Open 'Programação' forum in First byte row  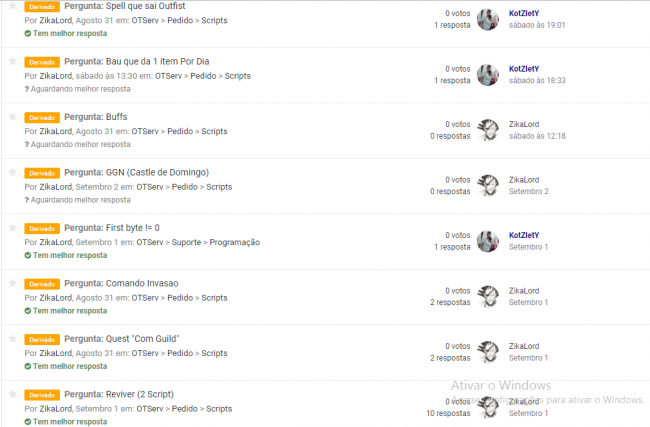pos(235,242)
